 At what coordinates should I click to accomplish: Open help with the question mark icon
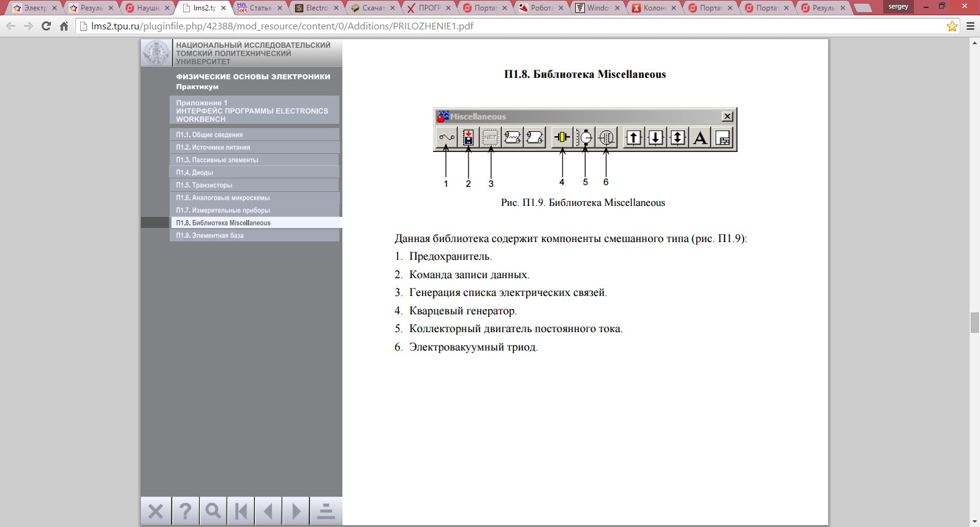click(x=185, y=511)
